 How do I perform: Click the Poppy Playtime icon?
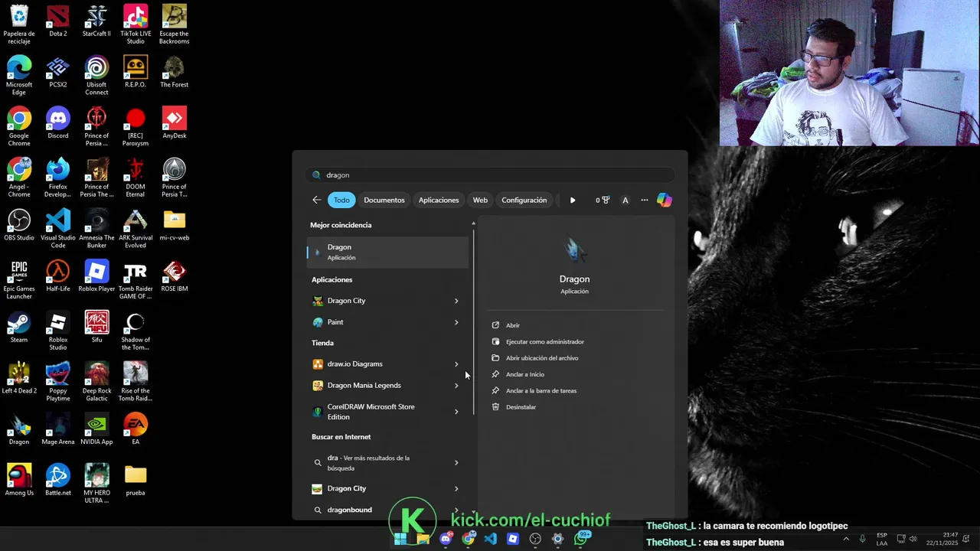pyautogui.click(x=57, y=382)
